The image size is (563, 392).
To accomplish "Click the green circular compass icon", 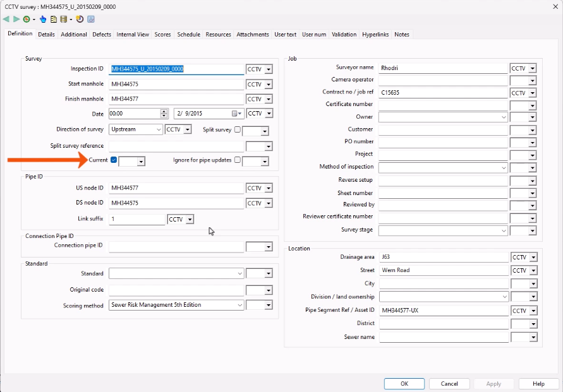I will click(27, 19).
